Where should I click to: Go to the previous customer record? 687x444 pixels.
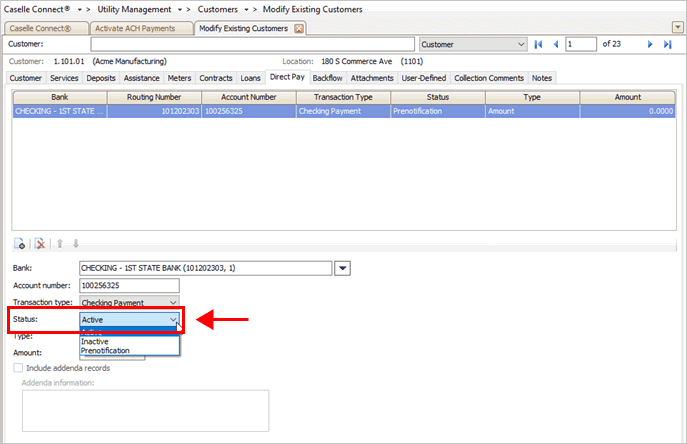[x=555, y=45]
